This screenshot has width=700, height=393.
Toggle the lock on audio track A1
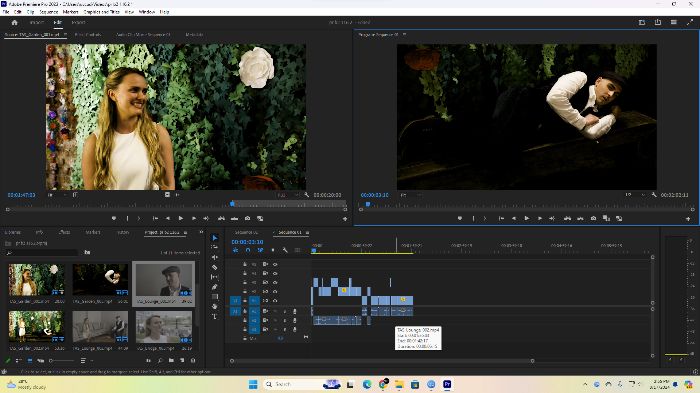pos(245,311)
